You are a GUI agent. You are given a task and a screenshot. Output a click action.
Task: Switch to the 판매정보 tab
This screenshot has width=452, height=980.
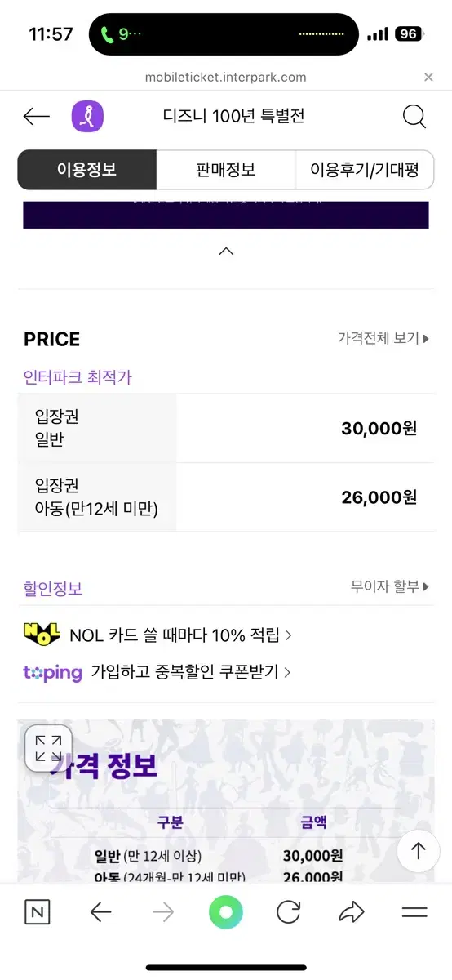coord(226,170)
